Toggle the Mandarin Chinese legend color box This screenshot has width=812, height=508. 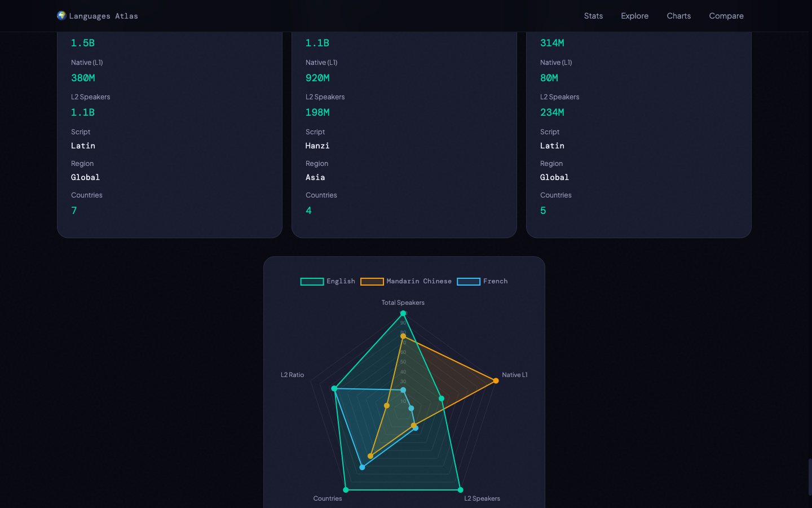point(372,281)
